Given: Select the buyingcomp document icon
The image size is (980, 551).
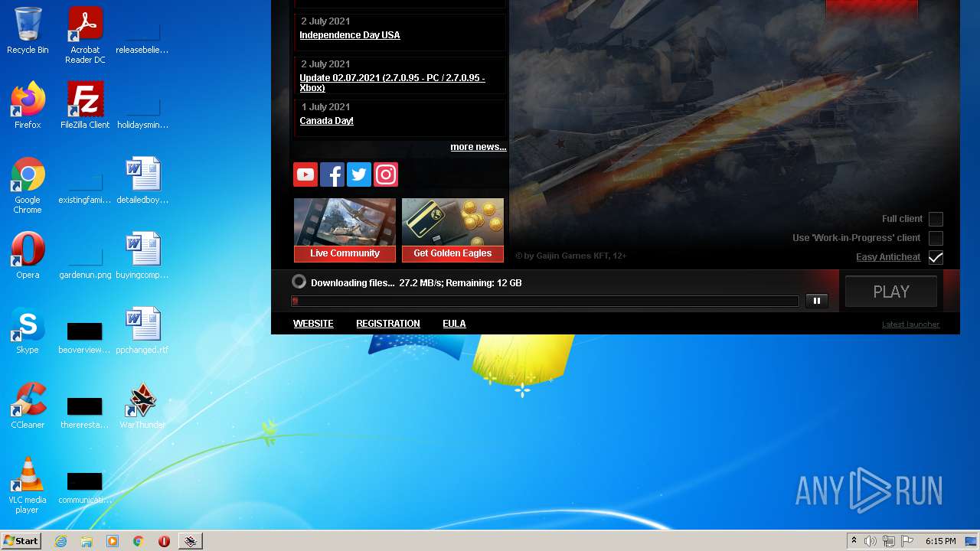Looking at the screenshot, I should click(142, 256).
